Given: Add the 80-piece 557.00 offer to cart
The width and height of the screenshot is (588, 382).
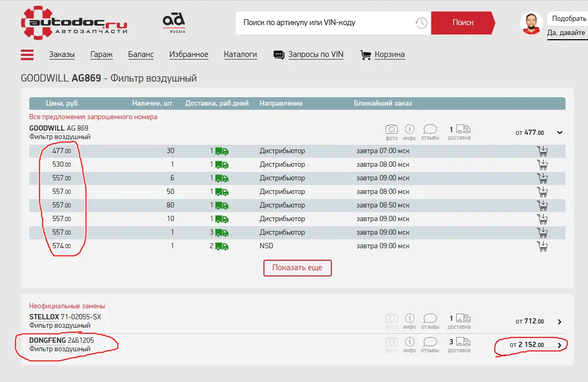Looking at the screenshot, I should 542,205.
